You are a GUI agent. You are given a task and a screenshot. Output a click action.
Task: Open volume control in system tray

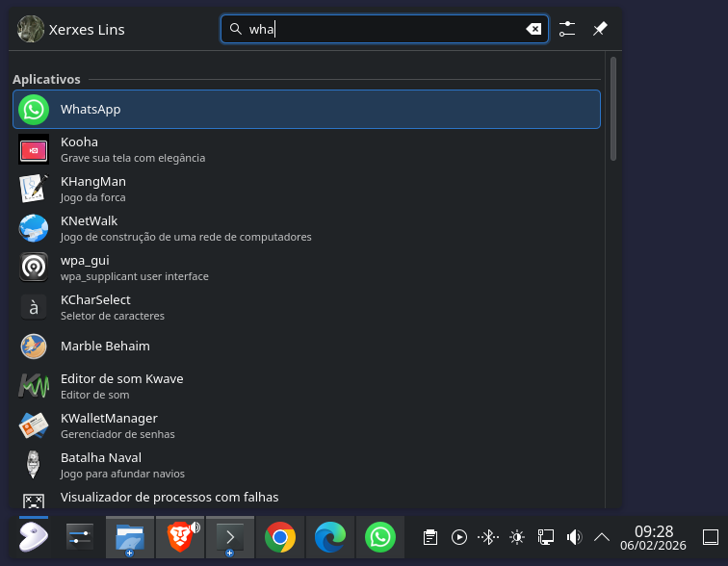pos(575,537)
